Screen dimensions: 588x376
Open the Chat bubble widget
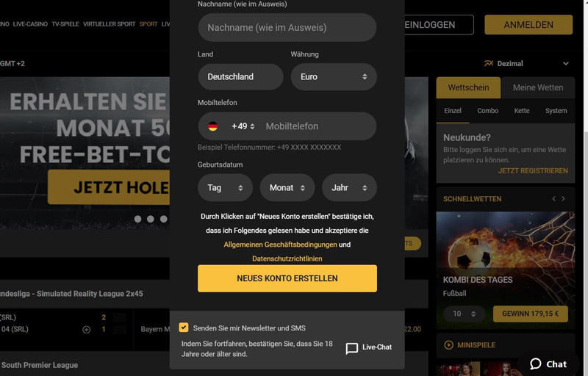coord(548,364)
